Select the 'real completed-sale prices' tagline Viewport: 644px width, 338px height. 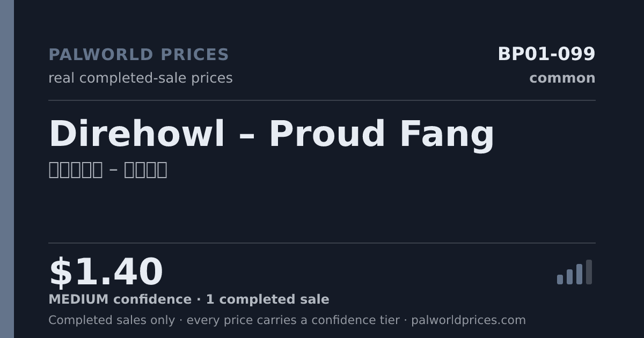click(x=141, y=78)
